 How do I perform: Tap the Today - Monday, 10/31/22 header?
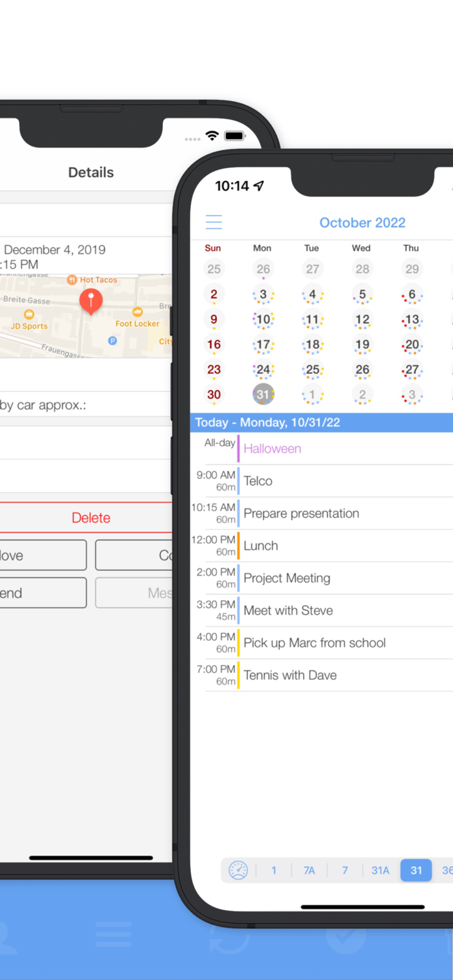322,423
